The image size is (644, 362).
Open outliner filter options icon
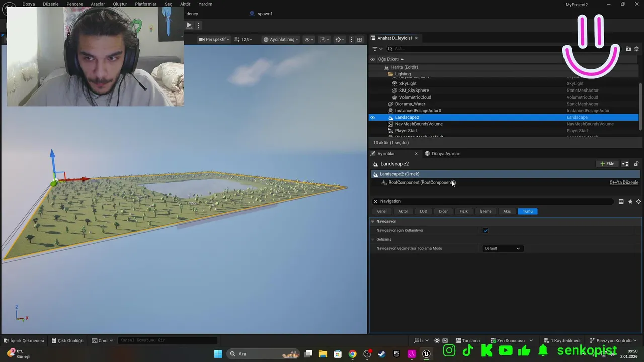(377, 49)
